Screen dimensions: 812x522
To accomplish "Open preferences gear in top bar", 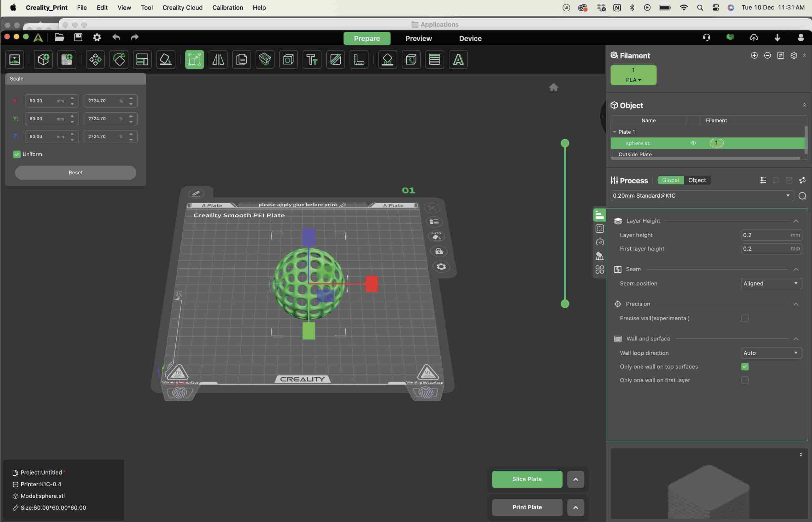I will click(x=97, y=37).
